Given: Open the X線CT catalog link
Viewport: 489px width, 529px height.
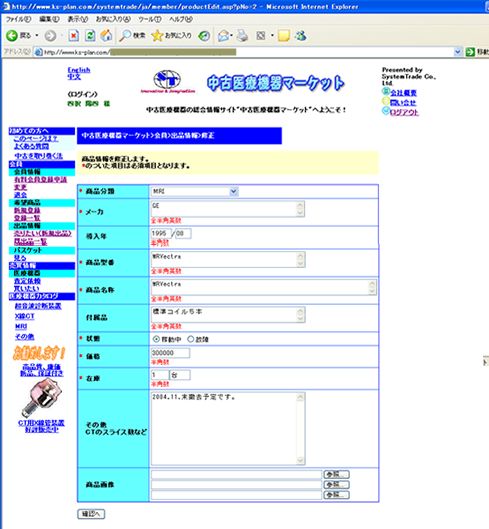Looking at the screenshot, I should click(25, 316).
